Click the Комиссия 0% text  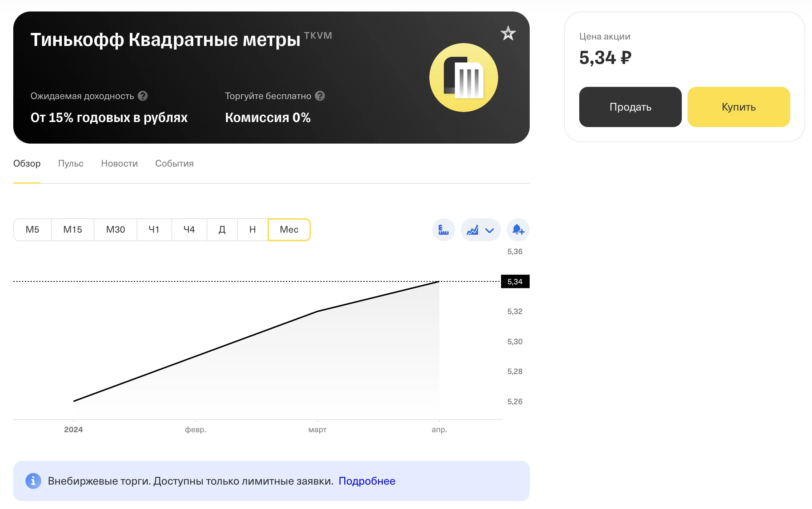tap(268, 118)
